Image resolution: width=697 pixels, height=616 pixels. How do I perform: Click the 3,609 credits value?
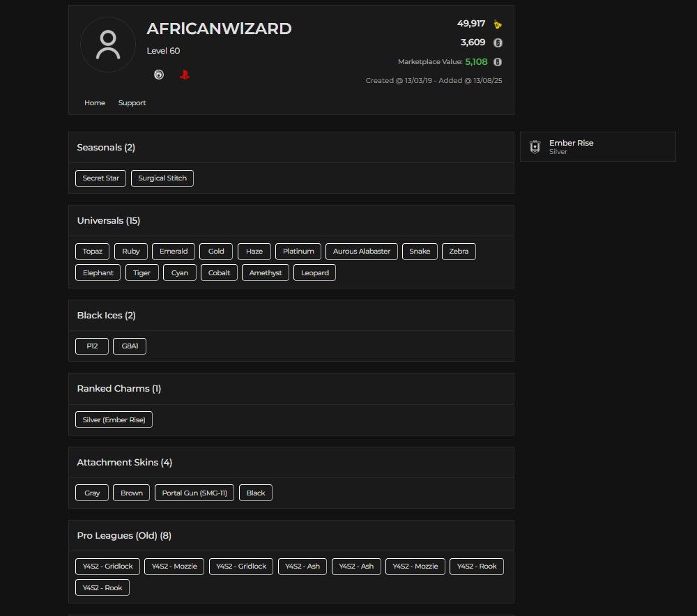point(473,43)
